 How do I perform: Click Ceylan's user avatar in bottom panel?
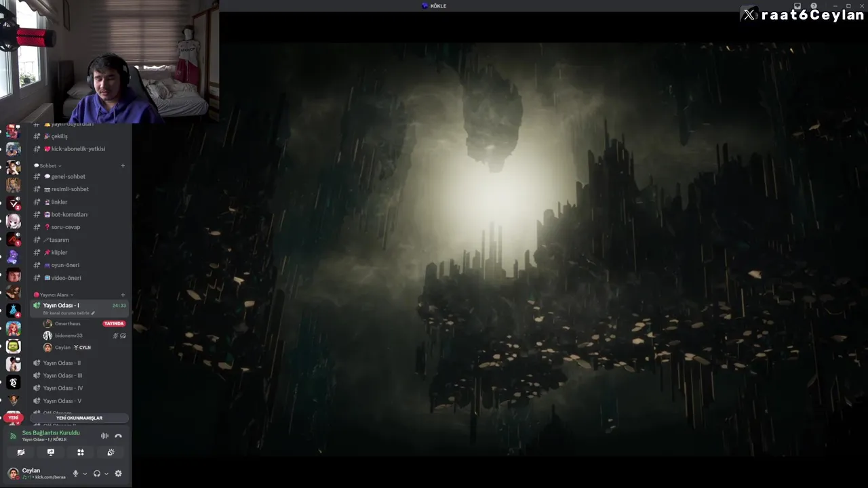13,473
